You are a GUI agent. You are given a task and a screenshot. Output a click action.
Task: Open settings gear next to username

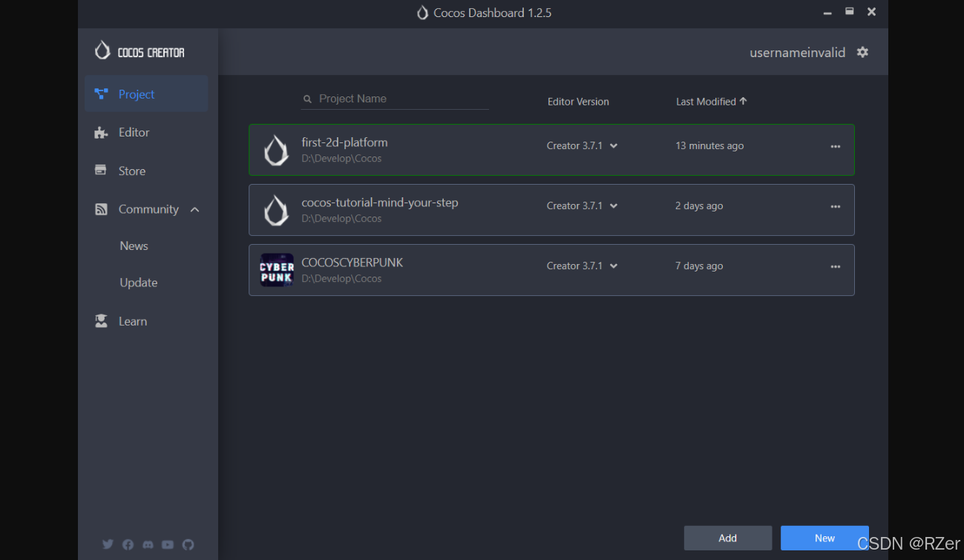[x=862, y=53]
